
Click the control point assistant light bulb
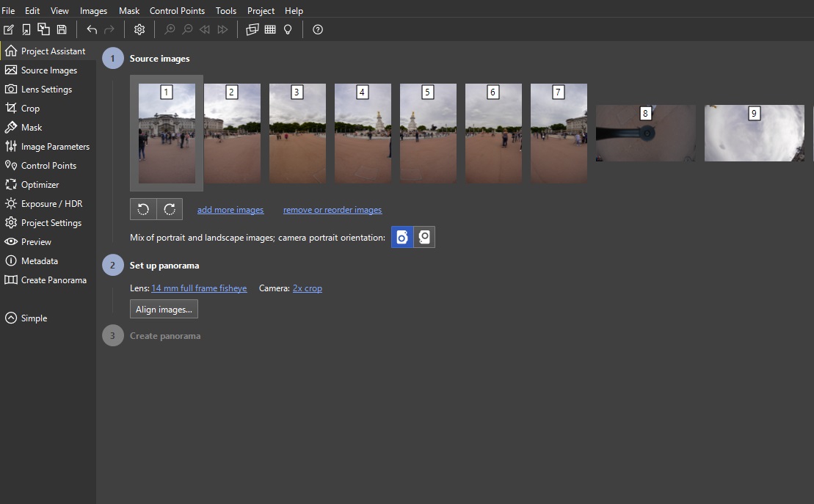[x=287, y=29]
